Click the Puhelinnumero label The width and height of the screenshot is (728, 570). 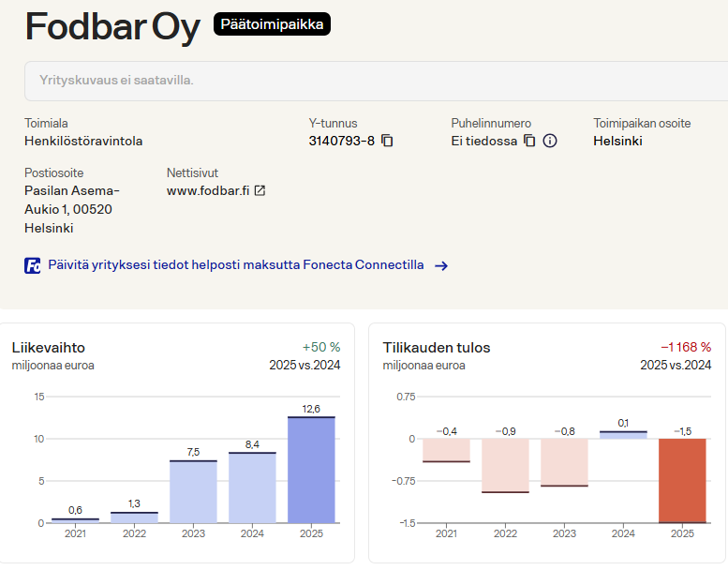click(x=491, y=123)
